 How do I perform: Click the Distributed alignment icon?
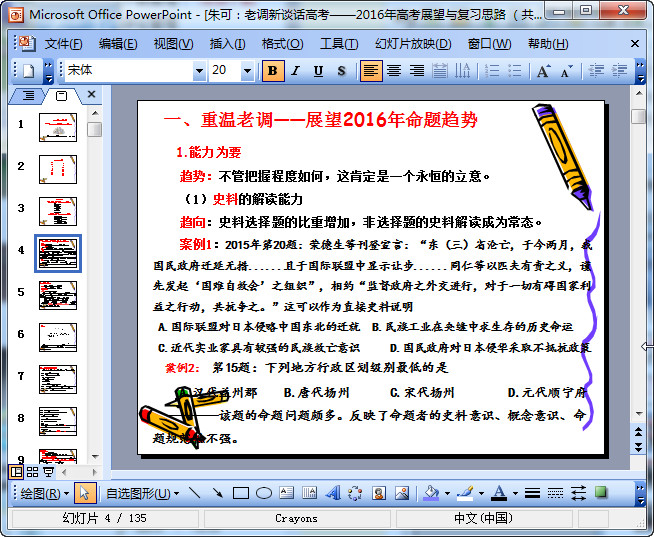(440, 71)
